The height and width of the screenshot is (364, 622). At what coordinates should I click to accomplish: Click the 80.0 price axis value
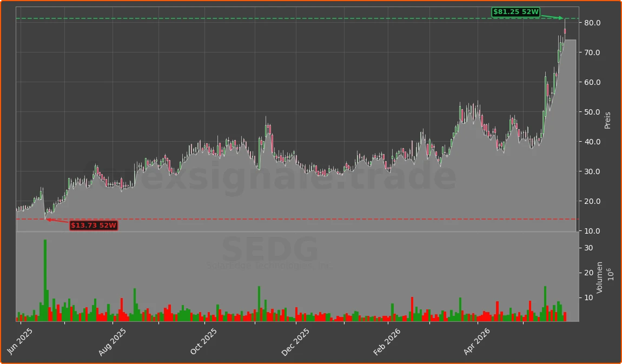coord(592,23)
